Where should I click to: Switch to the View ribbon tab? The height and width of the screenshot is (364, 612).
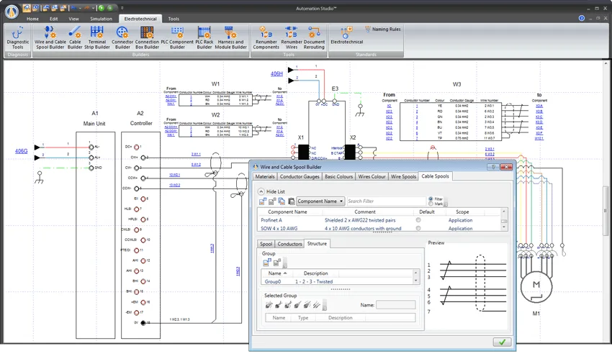point(73,19)
